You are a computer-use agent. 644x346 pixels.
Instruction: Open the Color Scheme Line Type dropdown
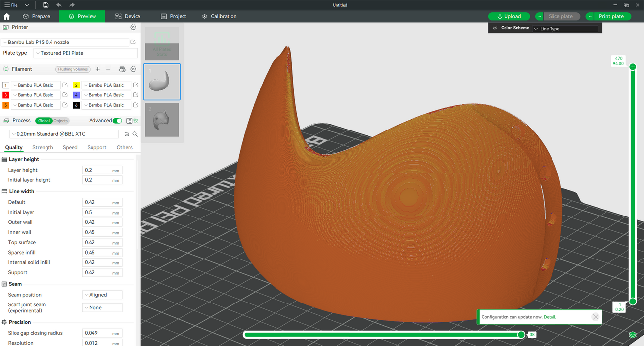[x=565, y=29]
